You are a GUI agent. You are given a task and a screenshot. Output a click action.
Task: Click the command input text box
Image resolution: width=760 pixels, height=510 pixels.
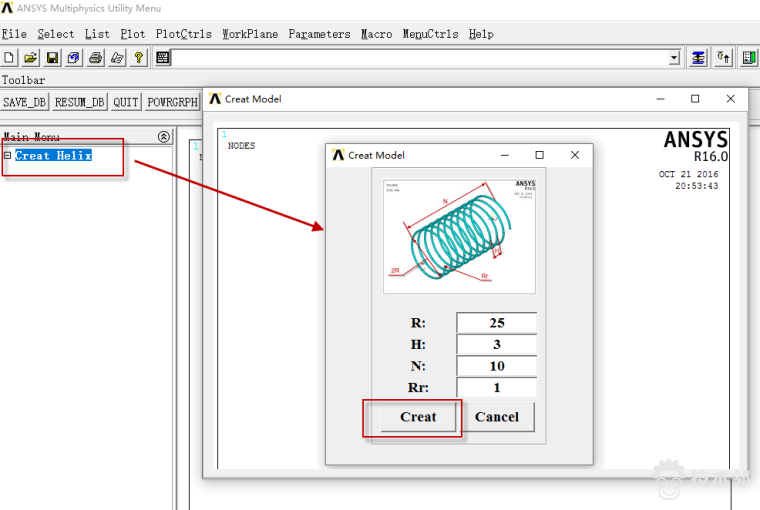(420, 59)
